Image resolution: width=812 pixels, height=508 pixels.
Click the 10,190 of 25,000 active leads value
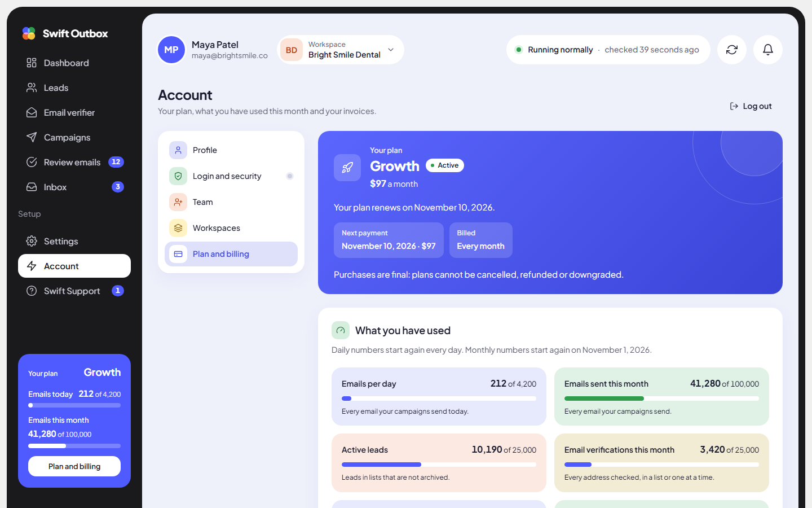pyautogui.click(x=504, y=449)
